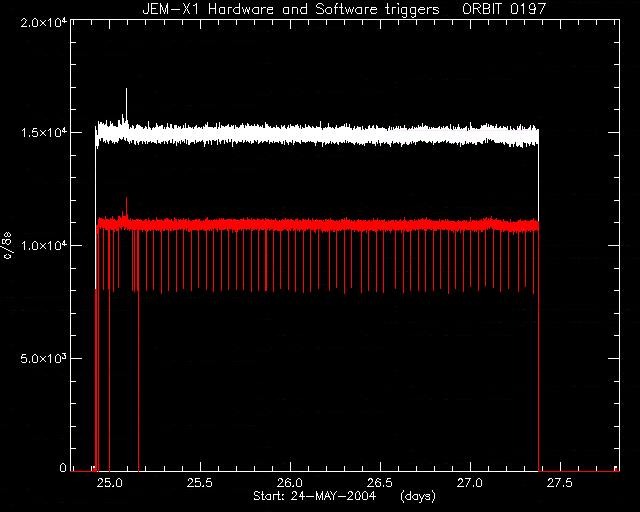Click the 2.0×10⁴ y-axis tick label

(x=44, y=22)
